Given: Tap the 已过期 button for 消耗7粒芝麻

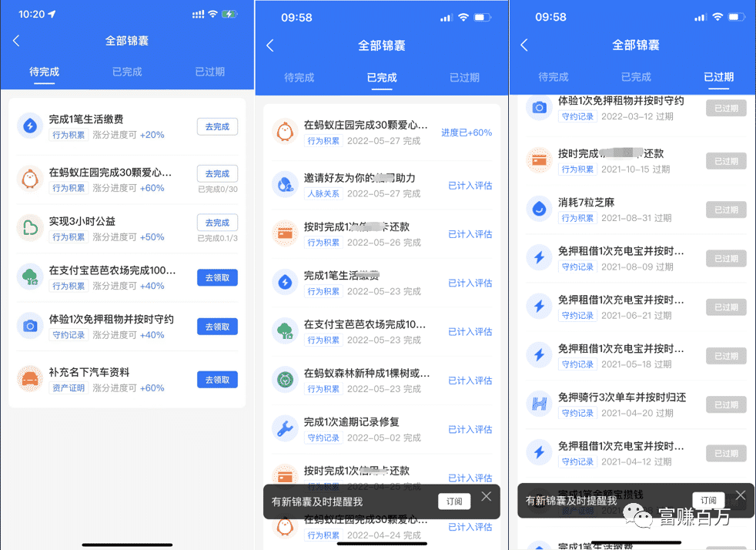Looking at the screenshot, I should pos(725,210).
